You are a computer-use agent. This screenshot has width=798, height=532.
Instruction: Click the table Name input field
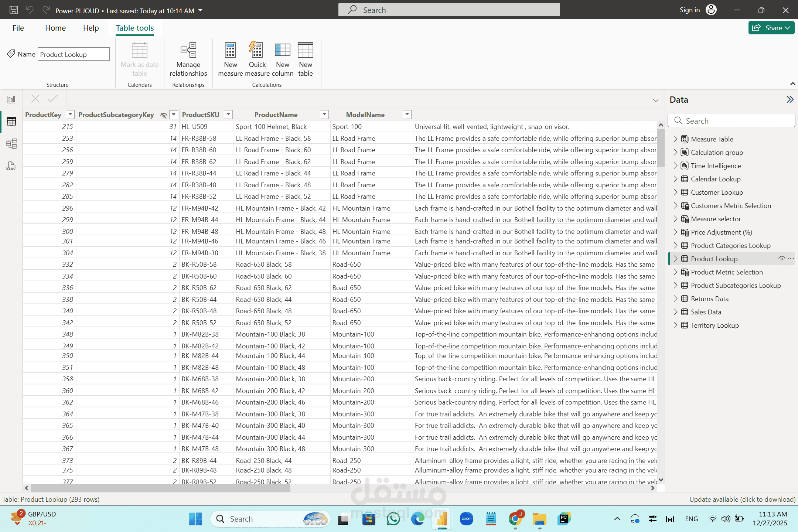pos(74,54)
